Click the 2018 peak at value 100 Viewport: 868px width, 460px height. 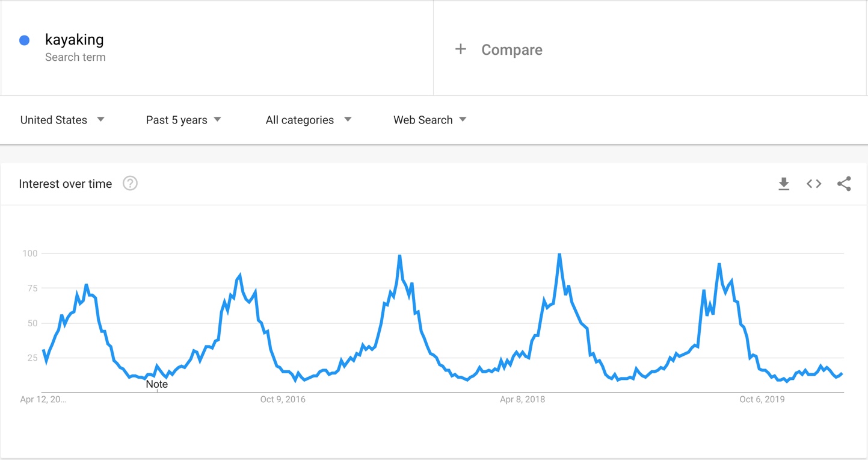click(559, 254)
